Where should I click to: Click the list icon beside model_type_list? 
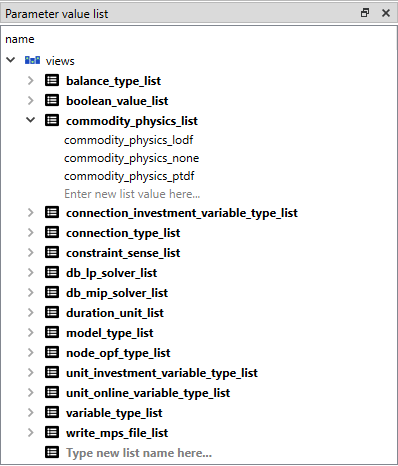(x=52, y=332)
